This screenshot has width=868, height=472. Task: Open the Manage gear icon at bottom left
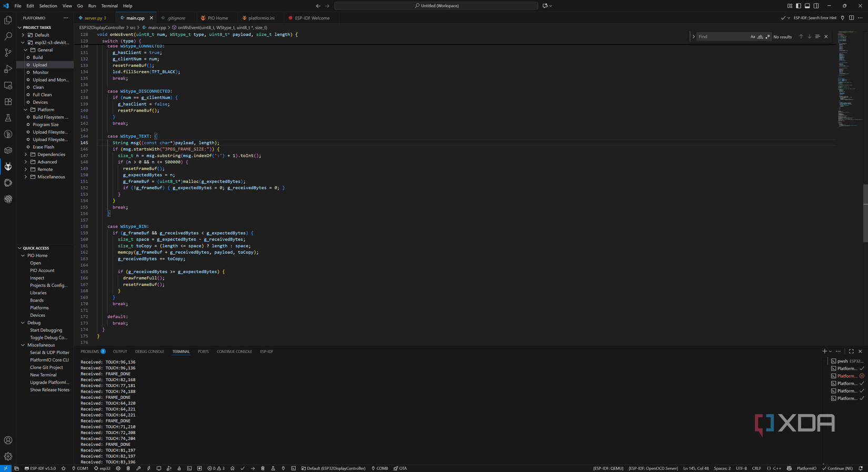point(8,456)
